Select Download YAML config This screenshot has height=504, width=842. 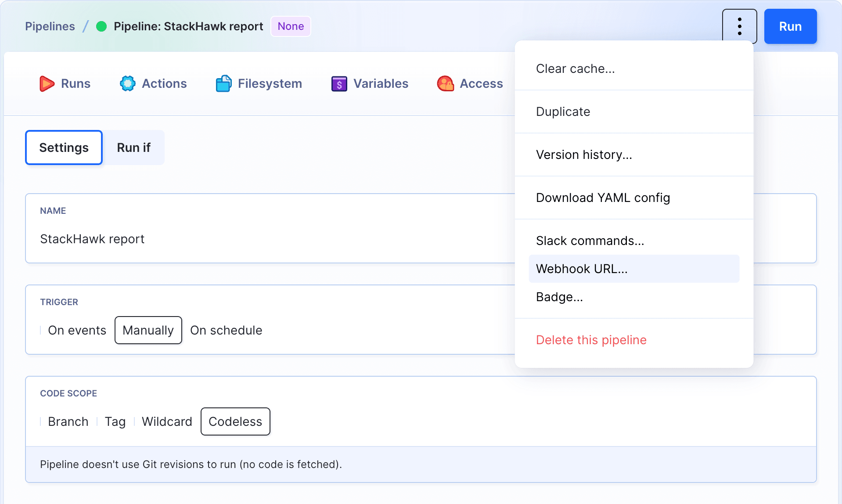pos(634,198)
